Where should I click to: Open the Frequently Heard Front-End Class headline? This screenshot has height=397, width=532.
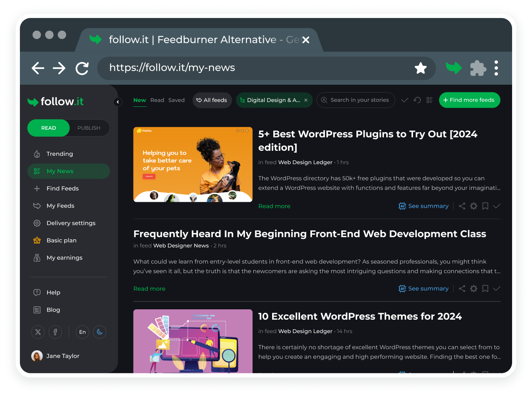[x=310, y=234]
